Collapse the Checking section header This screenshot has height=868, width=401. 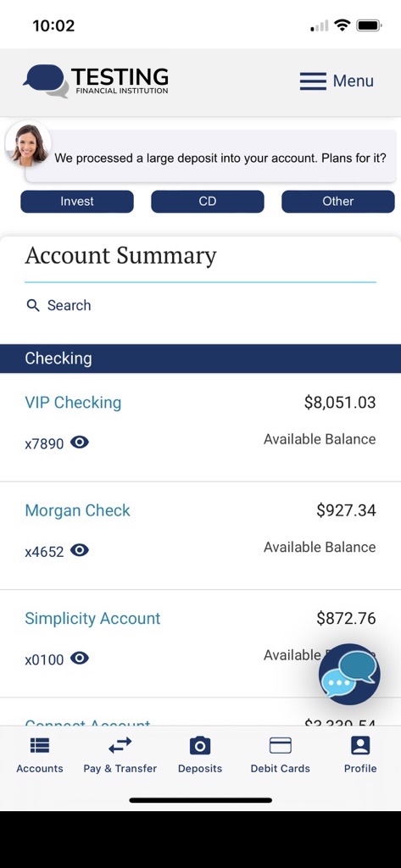tap(200, 359)
